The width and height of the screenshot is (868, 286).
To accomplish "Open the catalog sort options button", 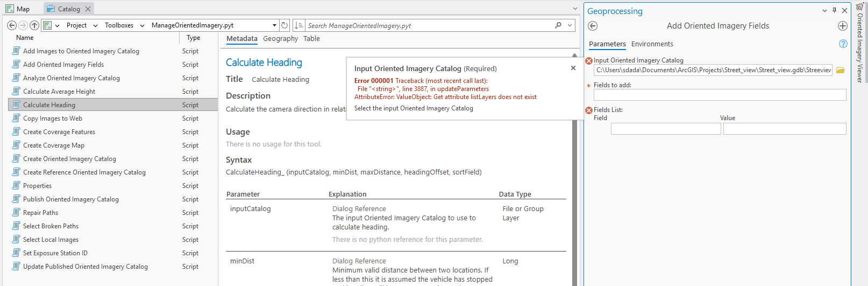I will [299, 25].
